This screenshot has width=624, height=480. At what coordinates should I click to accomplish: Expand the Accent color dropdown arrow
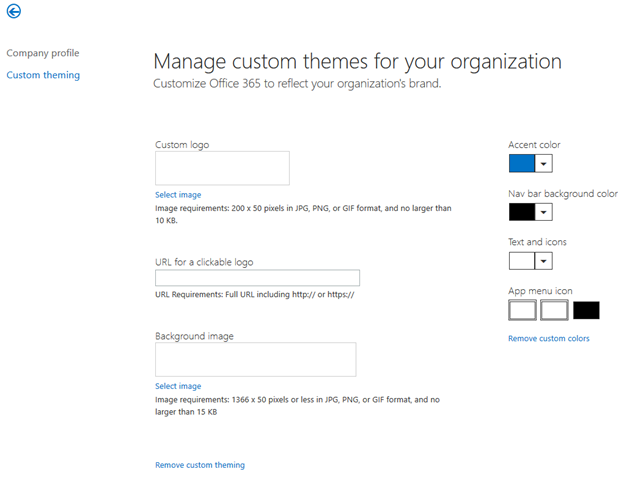[544, 163]
